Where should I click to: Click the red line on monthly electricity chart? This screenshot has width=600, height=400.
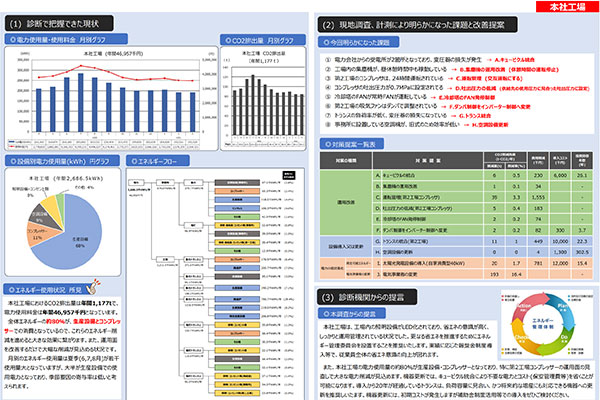pos(110,77)
